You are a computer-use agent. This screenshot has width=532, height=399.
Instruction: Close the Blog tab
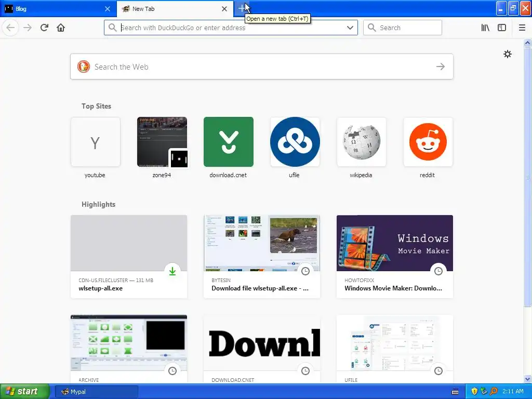click(108, 9)
